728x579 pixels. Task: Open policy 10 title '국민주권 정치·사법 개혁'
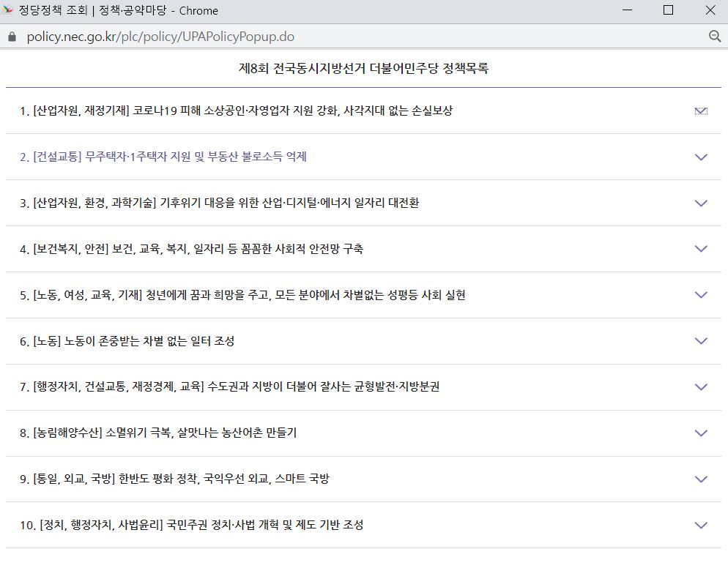click(223, 525)
